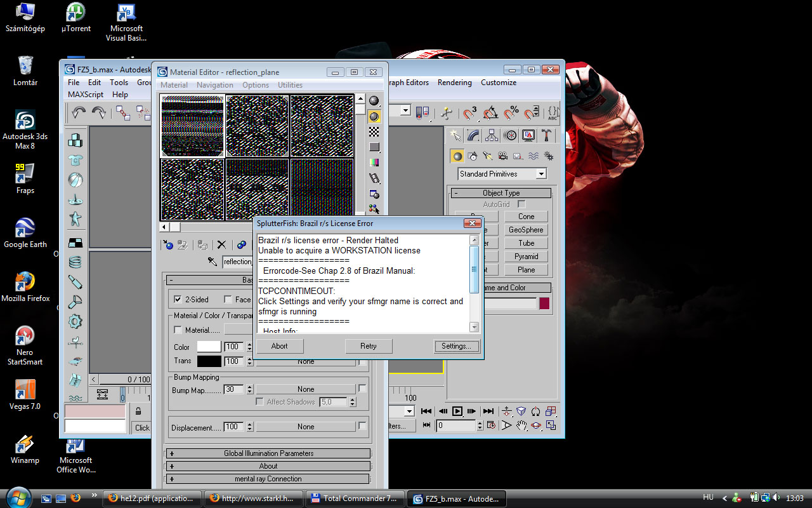This screenshot has width=812, height=508.
Task: Open the Customize menu
Action: pos(499,83)
